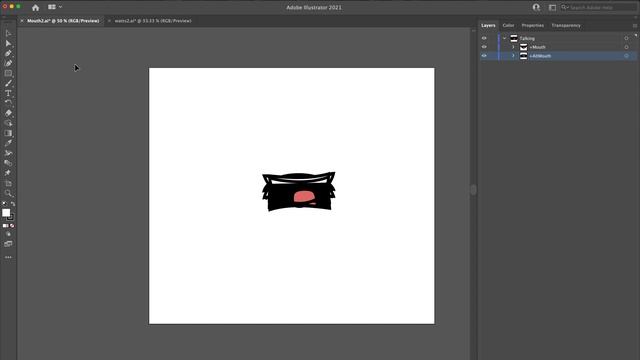Toggle visibility of the highlighted third sublayer
Screen dimensions: 640x360
point(484,56)
